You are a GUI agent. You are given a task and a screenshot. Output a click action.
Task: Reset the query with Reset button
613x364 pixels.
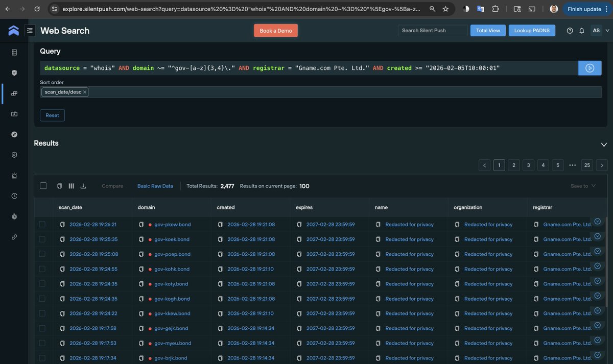(52, 115)
